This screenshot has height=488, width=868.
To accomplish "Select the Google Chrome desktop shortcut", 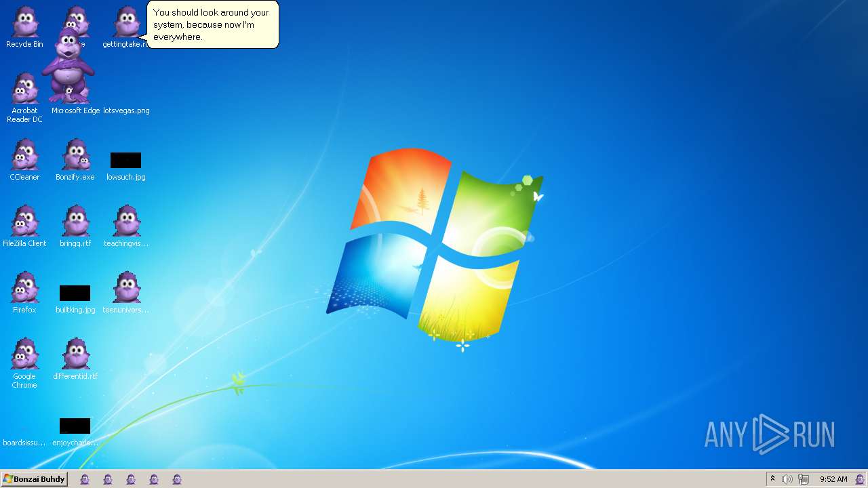I will click(24, 363).
